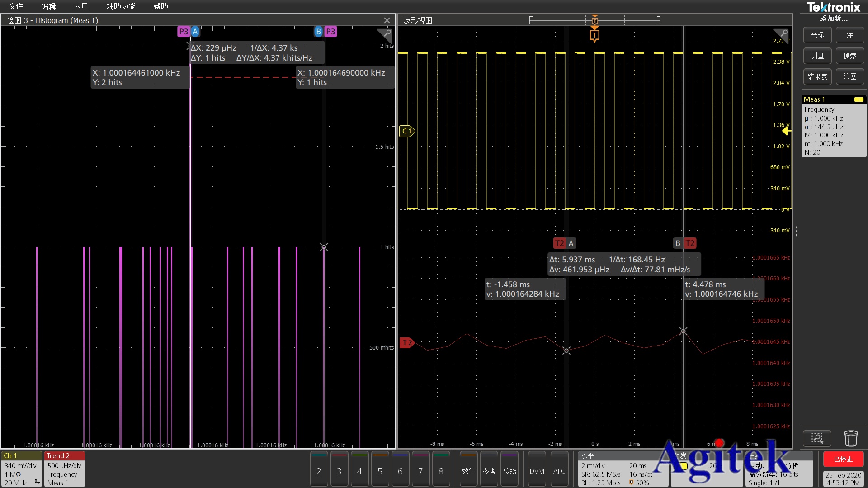Click the draw-a-box zoom icon
The width and height of the screenshot is (868, 488).
click(817, 438)
